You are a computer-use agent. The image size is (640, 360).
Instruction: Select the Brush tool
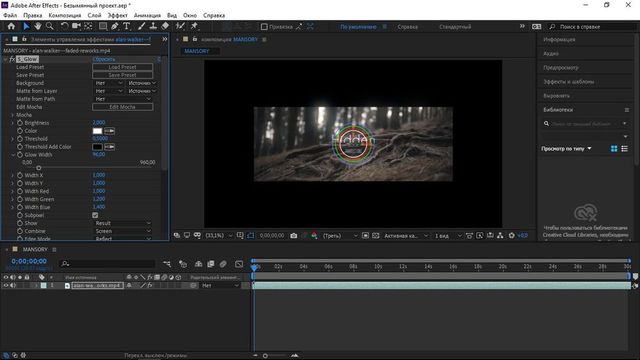[x=141, y=26]
